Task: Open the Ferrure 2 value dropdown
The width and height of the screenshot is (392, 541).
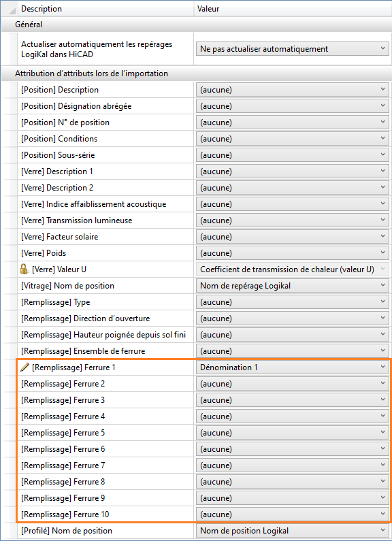Action: (292, 384)
